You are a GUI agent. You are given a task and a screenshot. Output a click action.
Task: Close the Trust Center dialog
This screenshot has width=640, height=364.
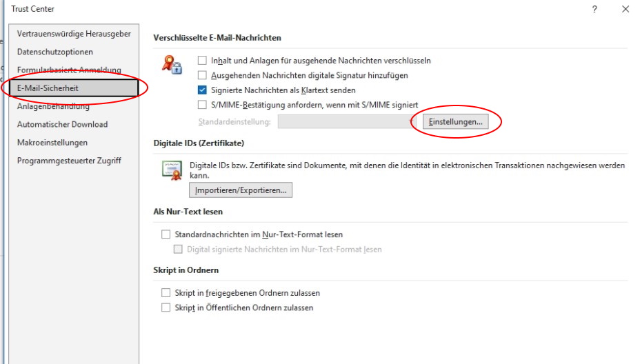click(x=626, y=9)
